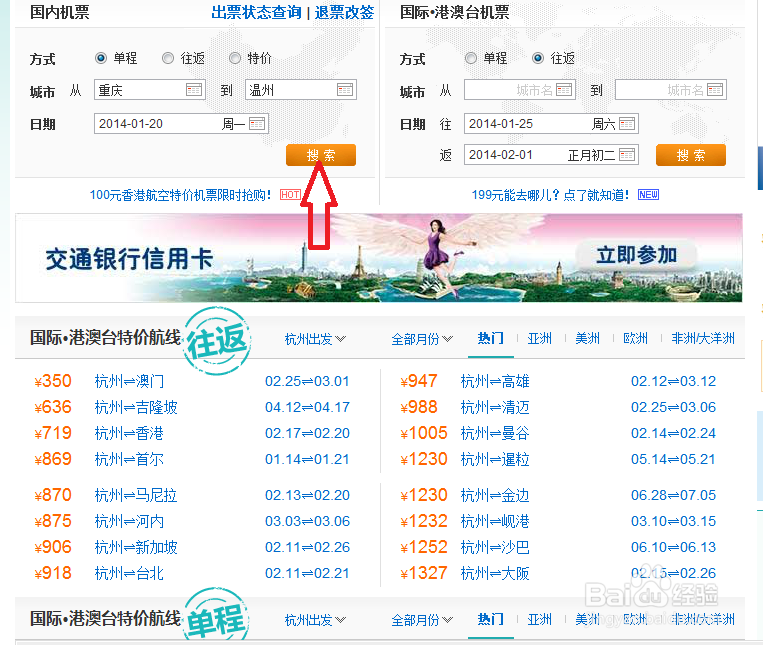Click domestic departure city field 重庆
Viewport: 763px width, 645px height.
tap(150, 90)
